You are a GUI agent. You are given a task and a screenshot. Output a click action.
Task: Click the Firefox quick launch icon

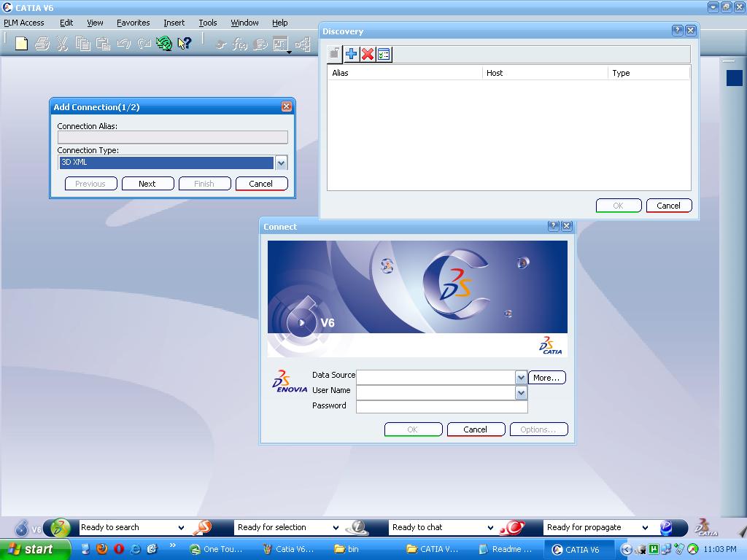click(102, 549)
